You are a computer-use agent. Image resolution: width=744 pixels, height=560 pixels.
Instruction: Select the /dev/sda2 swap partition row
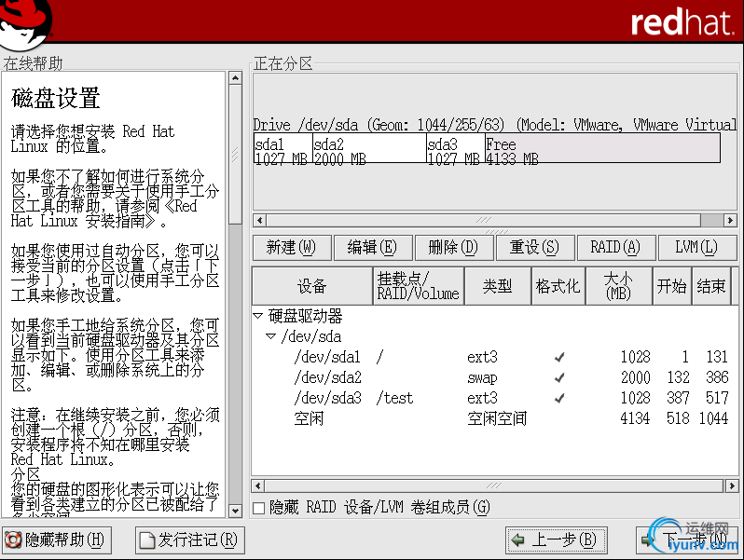[494, 378]
